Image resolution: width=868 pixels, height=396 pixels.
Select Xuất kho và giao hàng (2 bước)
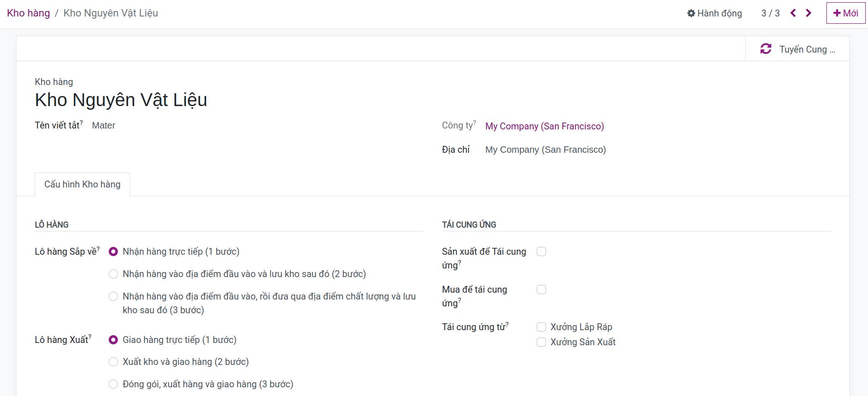coord(113,362)
